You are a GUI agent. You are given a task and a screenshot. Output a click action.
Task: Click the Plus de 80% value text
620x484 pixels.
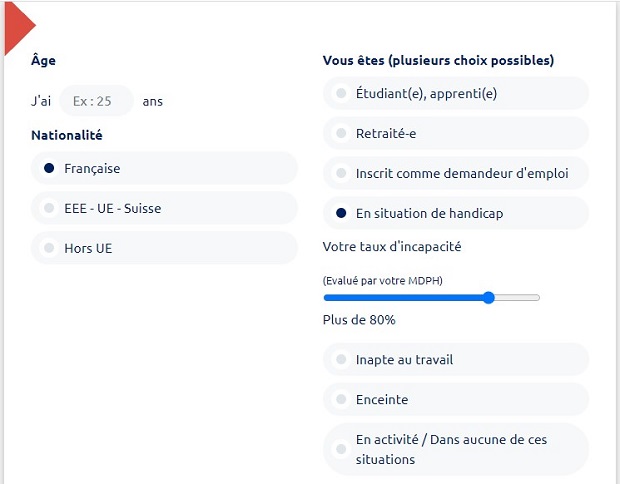point(359,320)
